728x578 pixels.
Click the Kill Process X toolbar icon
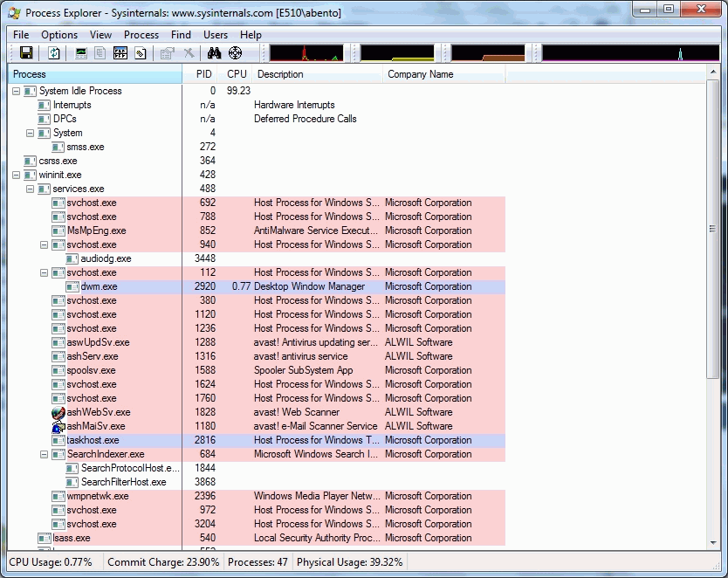189,52
